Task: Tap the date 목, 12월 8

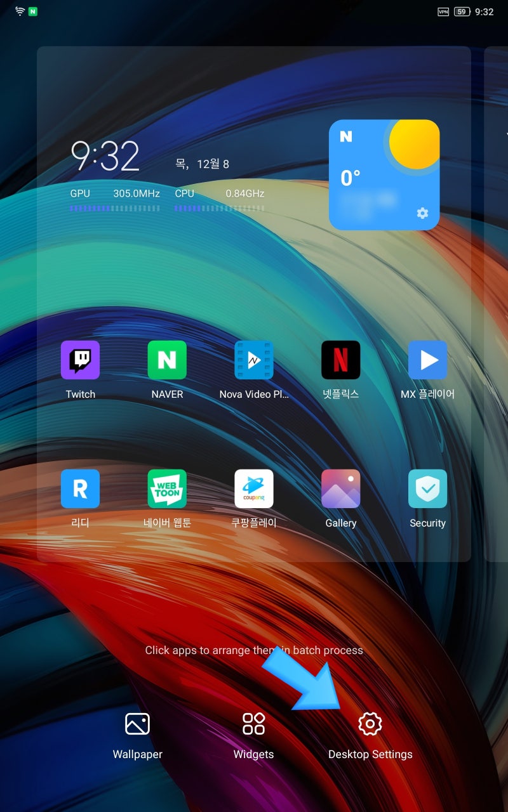Action: (202, 164)
